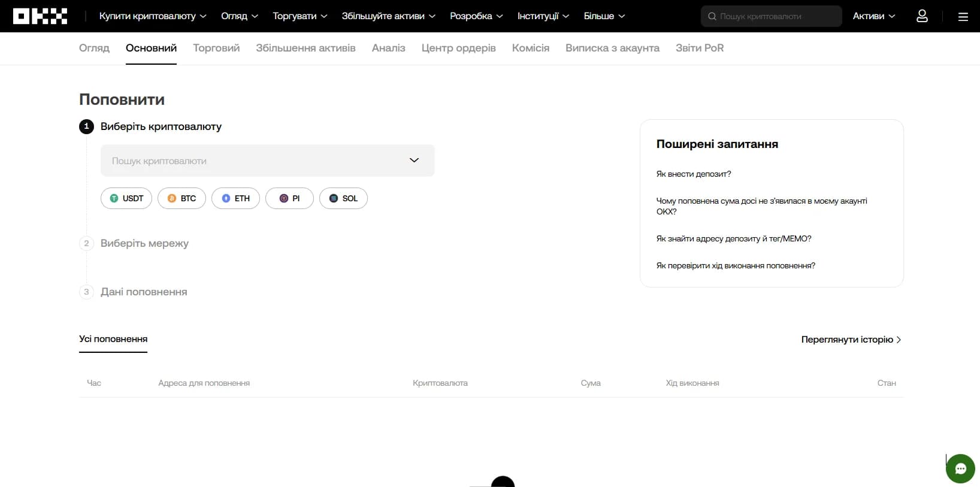
Task: Select the Усі поповнення tab
Action: point(113,339)
